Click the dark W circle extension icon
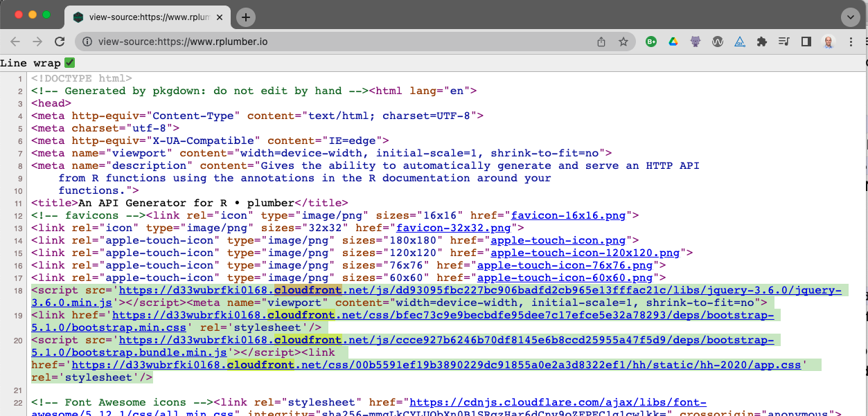Screen dimensions: 868x416 coord(718,42)
